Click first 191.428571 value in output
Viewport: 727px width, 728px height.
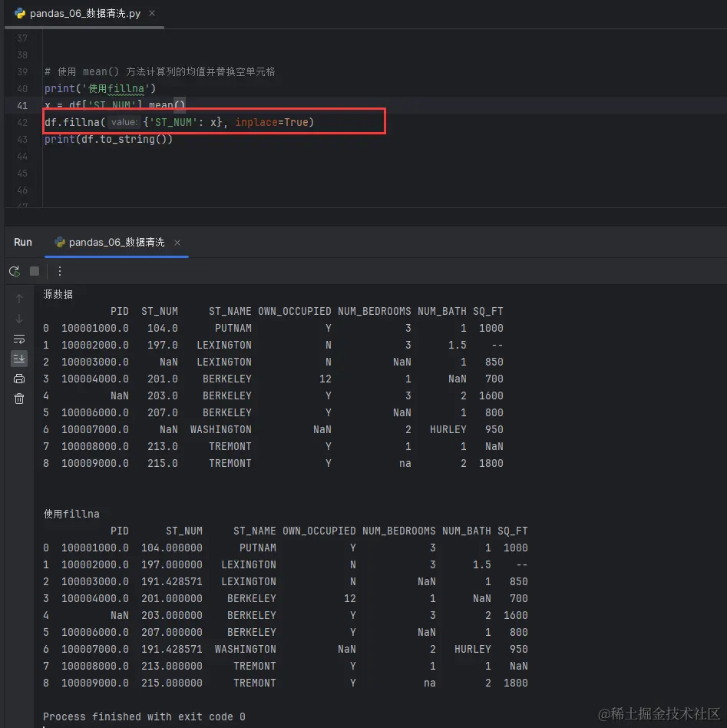click(172, 581)
